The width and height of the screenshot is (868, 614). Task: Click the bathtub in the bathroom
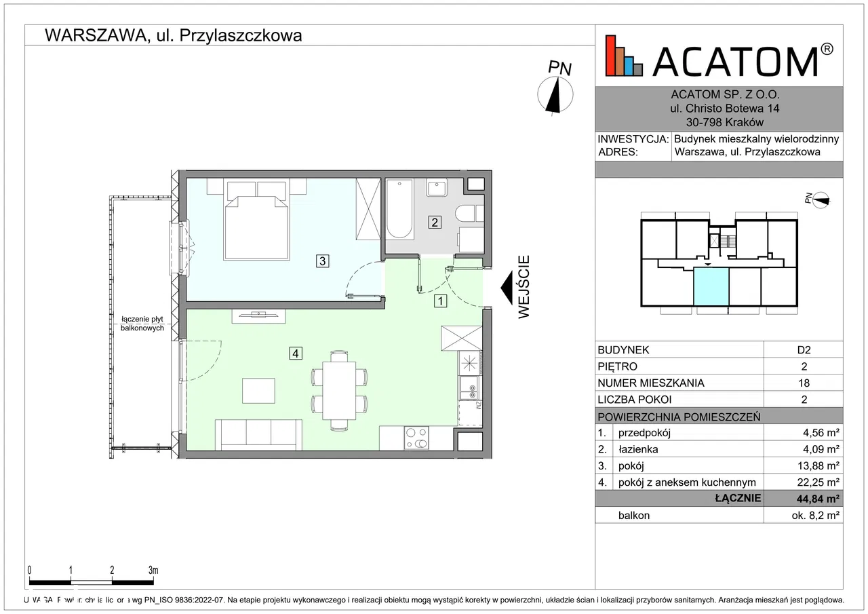pos(399,208)
